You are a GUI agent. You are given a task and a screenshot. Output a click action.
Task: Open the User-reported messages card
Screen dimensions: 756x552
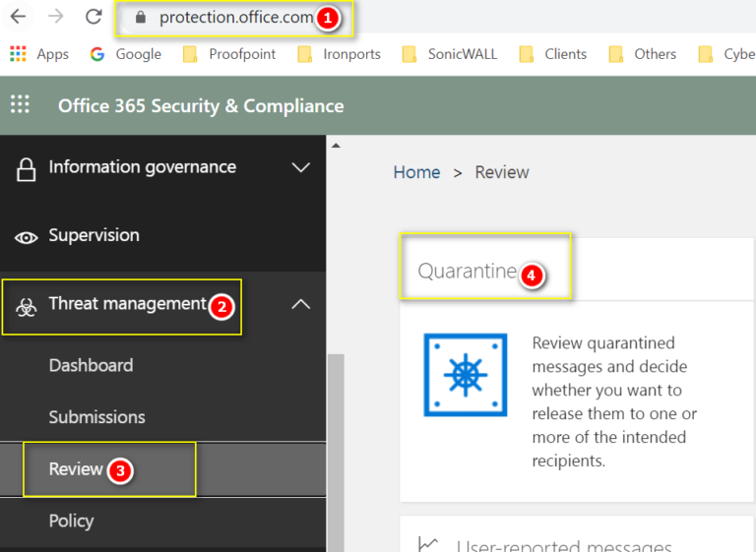coord(564,546)
